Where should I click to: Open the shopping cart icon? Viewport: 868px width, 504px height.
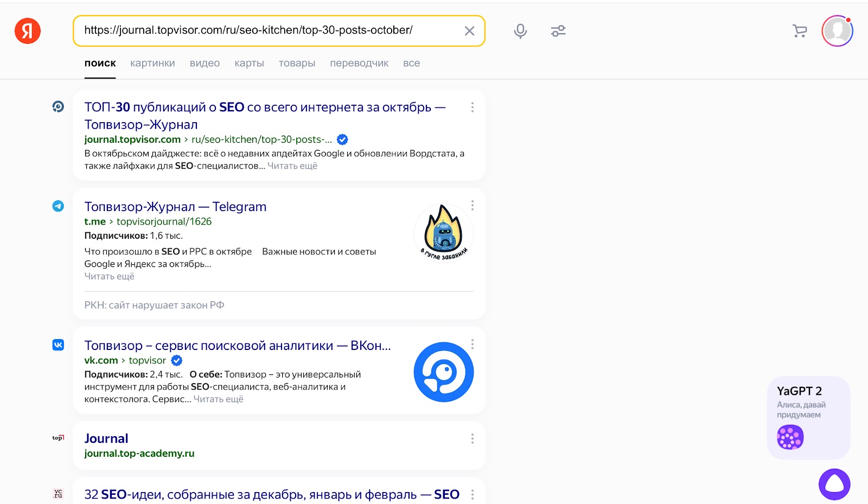(799, 31)
